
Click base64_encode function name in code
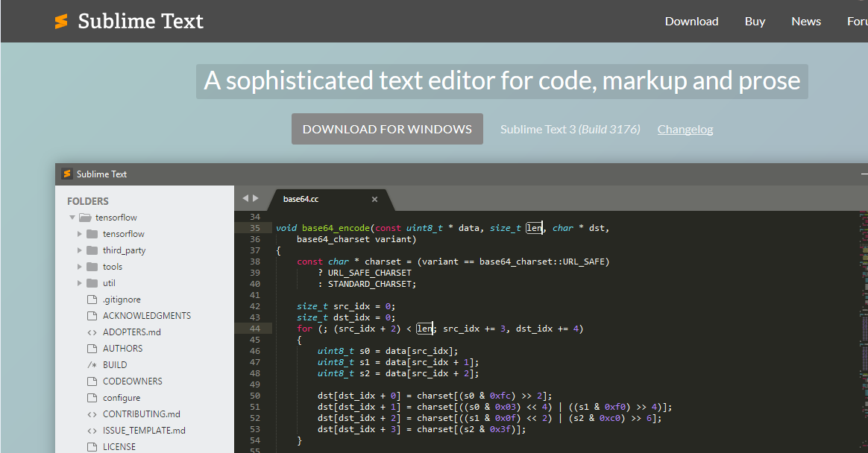(x=336, y=228)
